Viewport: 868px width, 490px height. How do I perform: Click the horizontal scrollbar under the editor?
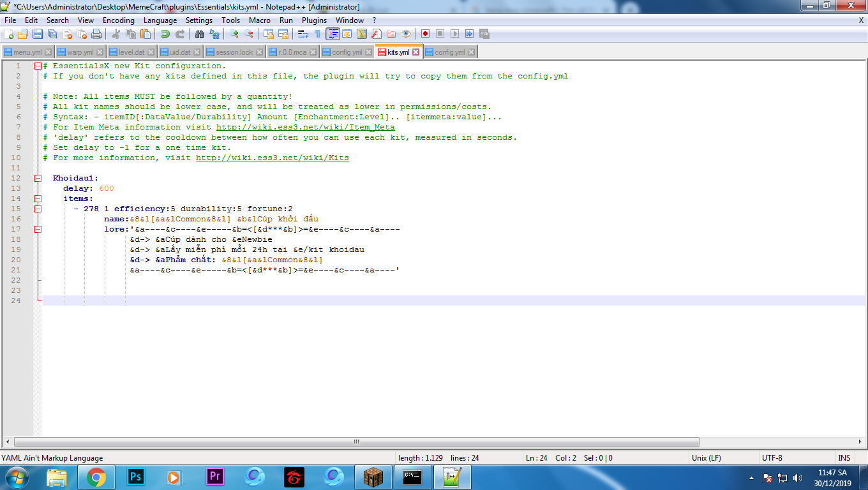(356, 442)
